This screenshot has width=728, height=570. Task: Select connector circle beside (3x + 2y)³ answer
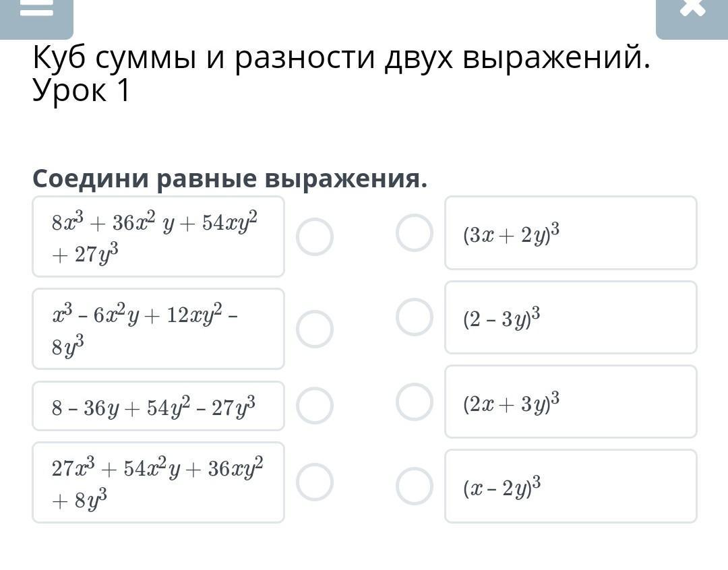(414, 233)
